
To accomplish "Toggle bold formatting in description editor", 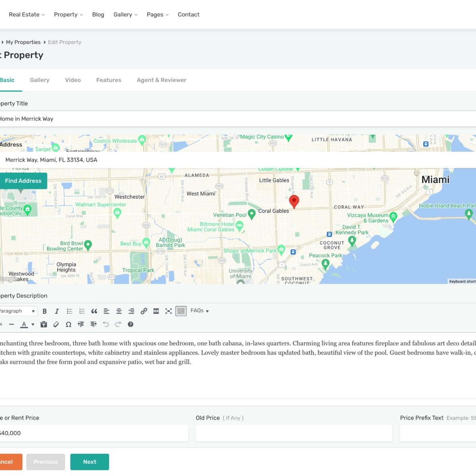I will coord(44,311).
